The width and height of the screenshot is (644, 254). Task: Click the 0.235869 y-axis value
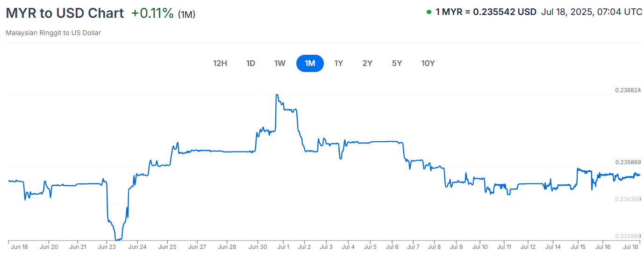pyautogui.click(x=628, y=162)
